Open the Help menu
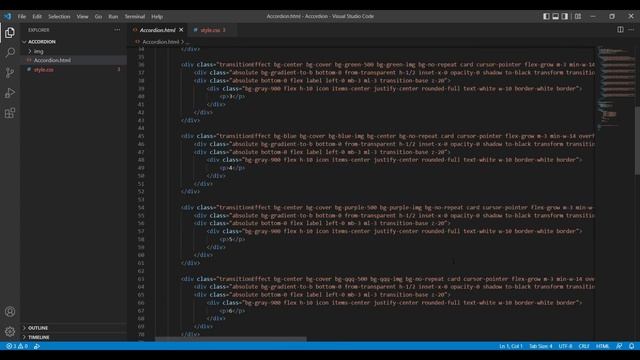This screenshot has width=640, height=360. (x=157, y=16)
